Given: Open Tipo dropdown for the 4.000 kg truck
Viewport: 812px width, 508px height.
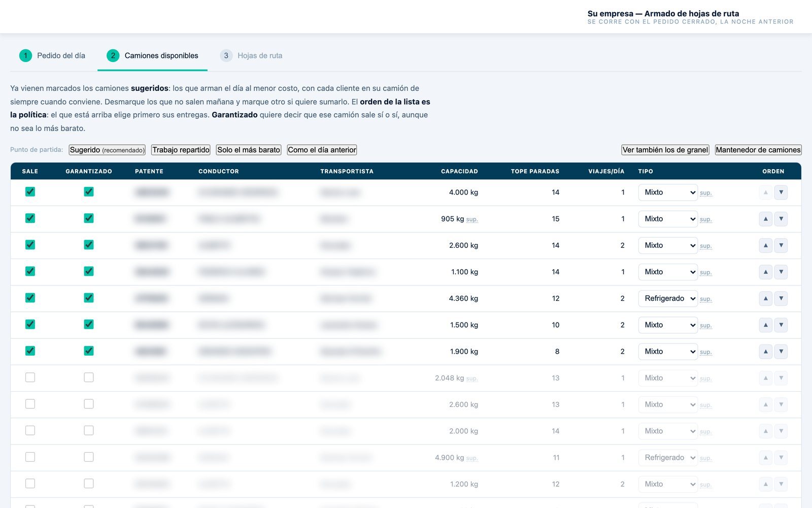Looking at the screenshot, I should [x=668, y=193].
